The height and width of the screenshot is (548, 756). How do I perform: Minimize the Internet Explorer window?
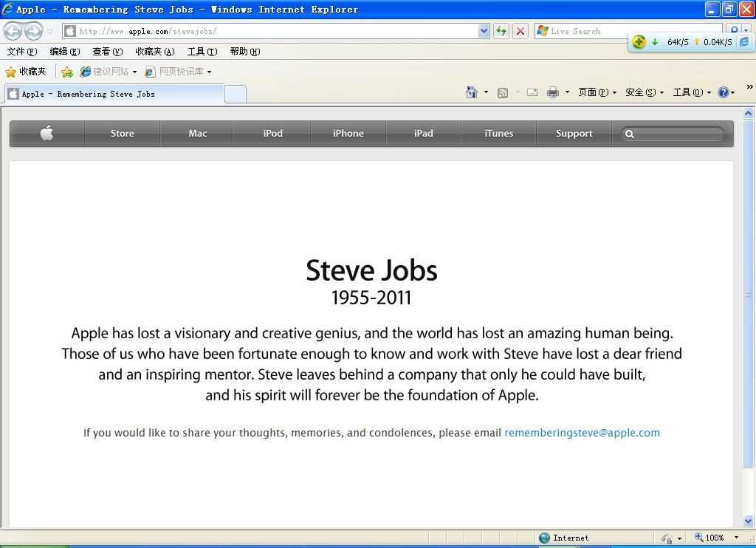point(712,9)
